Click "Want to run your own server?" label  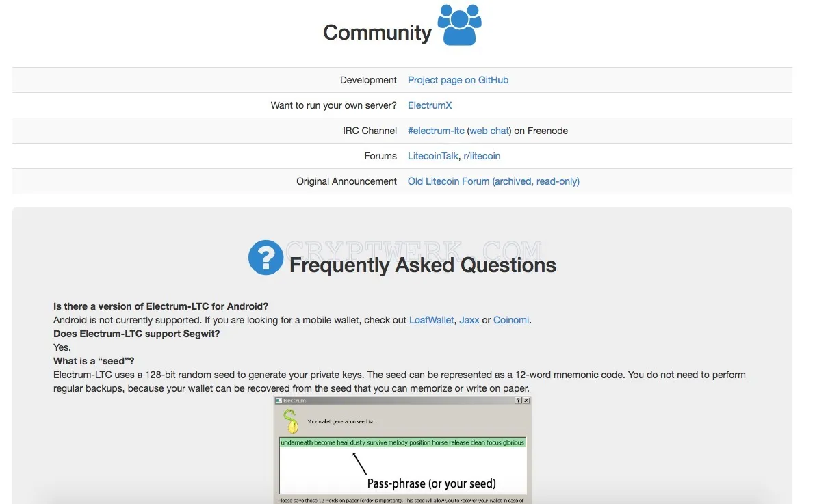334,105
